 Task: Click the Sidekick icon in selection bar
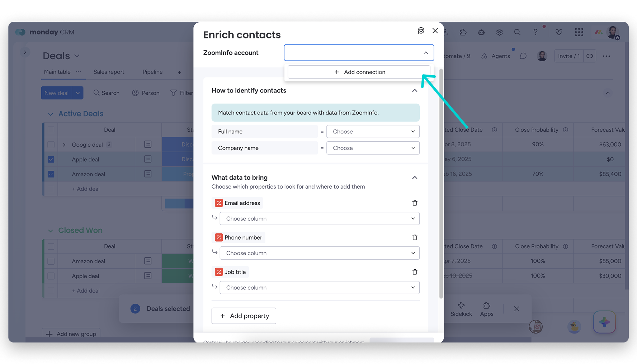(x=461, y=309)
